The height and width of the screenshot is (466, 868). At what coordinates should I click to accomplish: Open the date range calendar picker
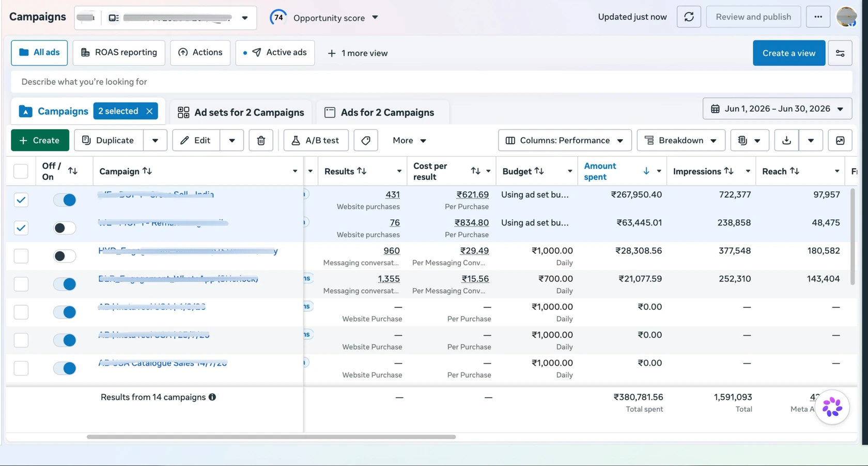[x=777, y=109]
